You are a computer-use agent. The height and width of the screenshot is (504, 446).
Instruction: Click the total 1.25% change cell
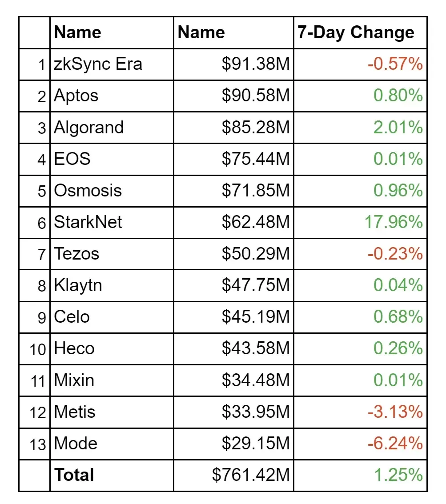(x=398, y=475)
